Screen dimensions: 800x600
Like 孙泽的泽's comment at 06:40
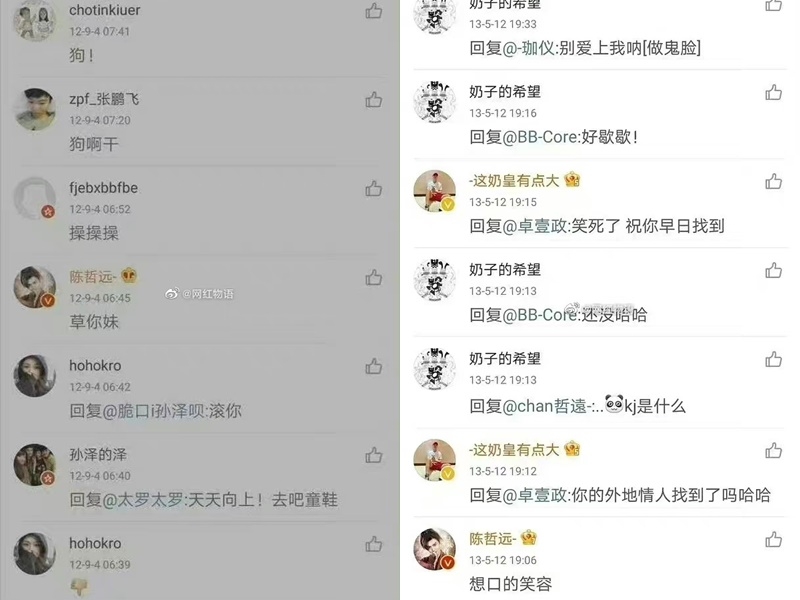[373, 455]
